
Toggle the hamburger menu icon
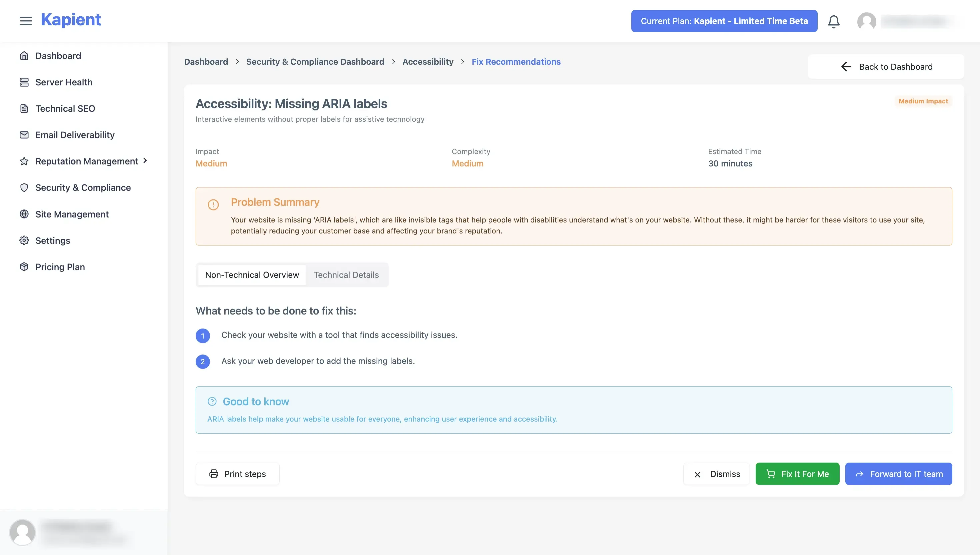tap(26, 21)
